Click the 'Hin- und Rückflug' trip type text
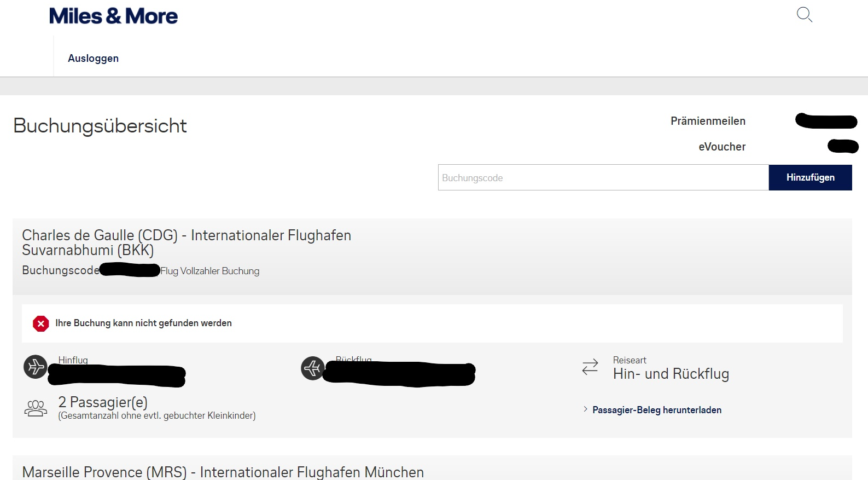This screenshot has width=868, height=480. [671, 374]
